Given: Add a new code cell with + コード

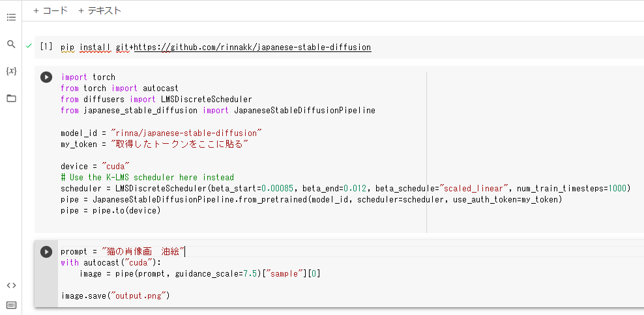Looking at the screenshot, I should [50, 10].
